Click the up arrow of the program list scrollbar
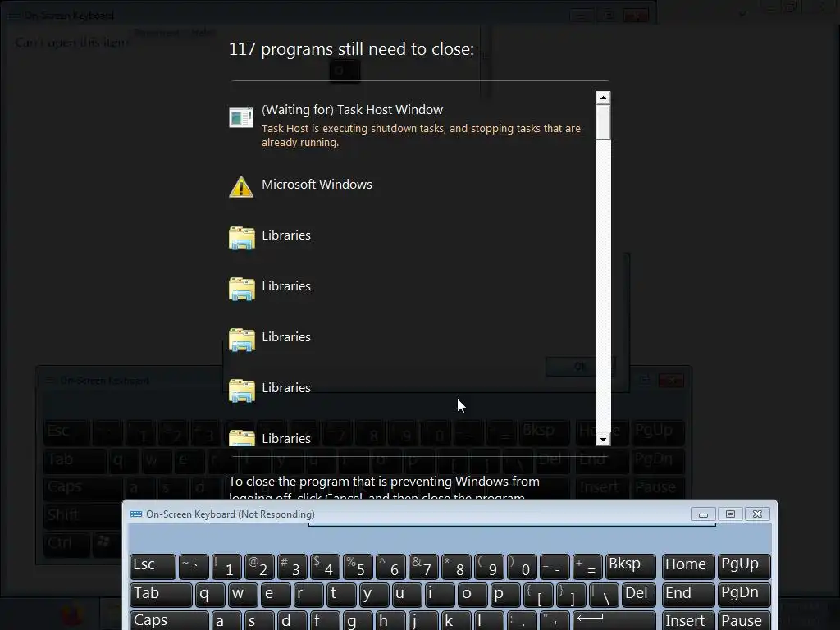The width and height of the screenshot is (840, 630). pyautogui.click(x=603, y=98)
